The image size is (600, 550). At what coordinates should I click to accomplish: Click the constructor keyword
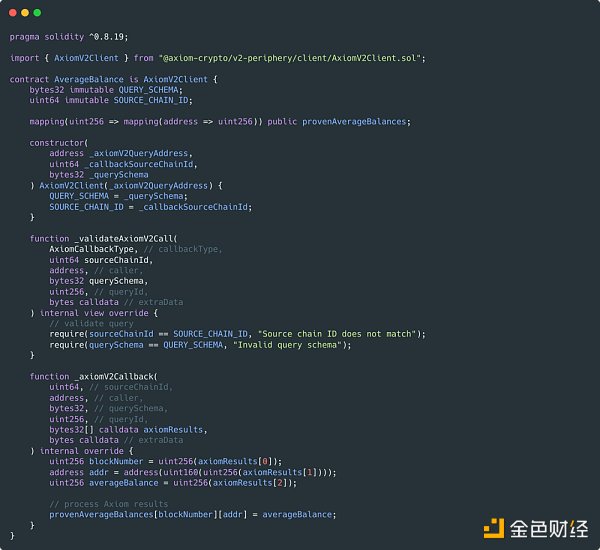click(57, 143)
